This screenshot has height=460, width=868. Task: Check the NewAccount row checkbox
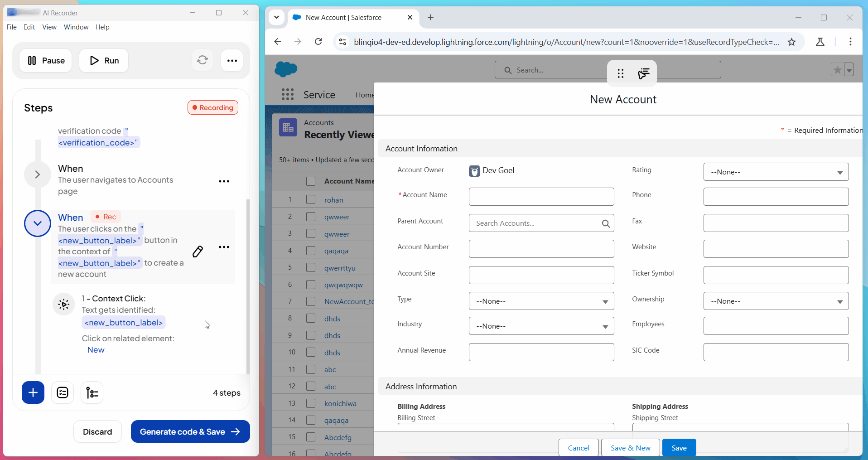point(311,301)
